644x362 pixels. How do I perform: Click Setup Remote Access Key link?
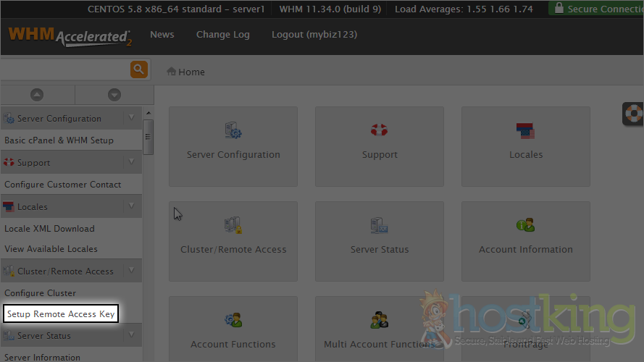[x=61, y=314]
